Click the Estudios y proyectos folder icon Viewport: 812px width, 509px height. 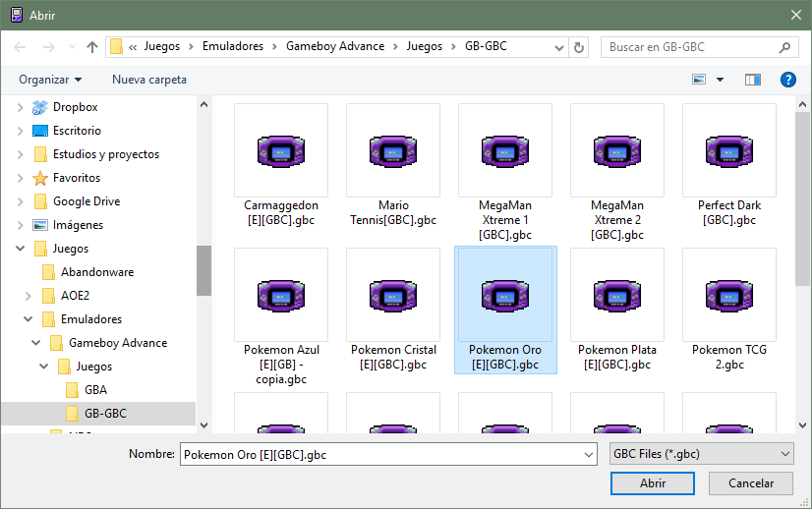click(x=40, y=154)
